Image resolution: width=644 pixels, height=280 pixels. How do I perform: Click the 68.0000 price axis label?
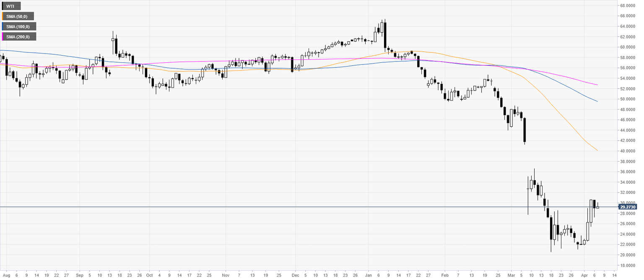coord(628,6)
